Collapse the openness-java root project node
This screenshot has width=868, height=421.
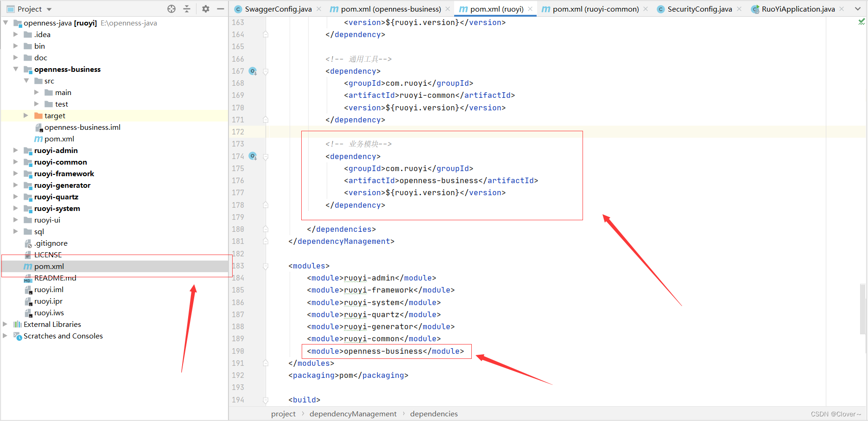click(x=6, y=23)
